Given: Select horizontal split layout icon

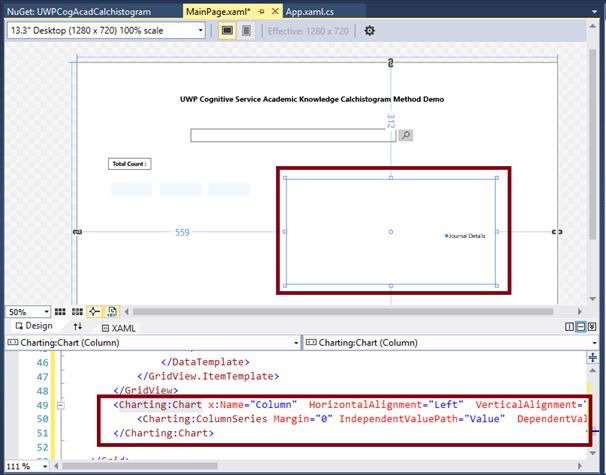Looking at the screenshot, I should [x=580, y=327].
